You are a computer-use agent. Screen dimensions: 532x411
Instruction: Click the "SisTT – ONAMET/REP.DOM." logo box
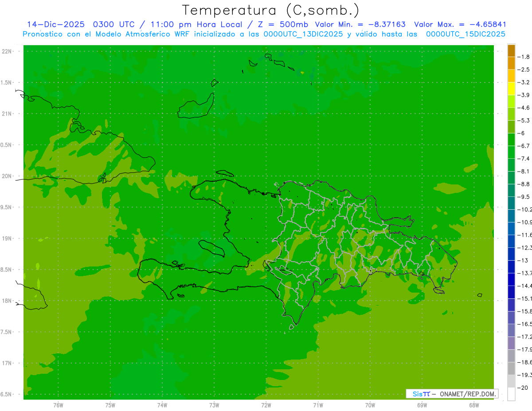[452, 394]
